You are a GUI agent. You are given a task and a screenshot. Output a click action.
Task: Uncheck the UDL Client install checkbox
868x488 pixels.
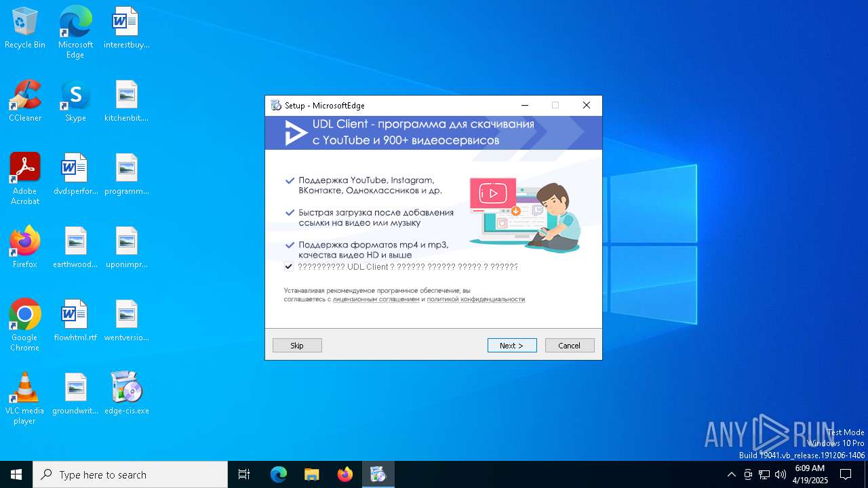tap(289, 266)
